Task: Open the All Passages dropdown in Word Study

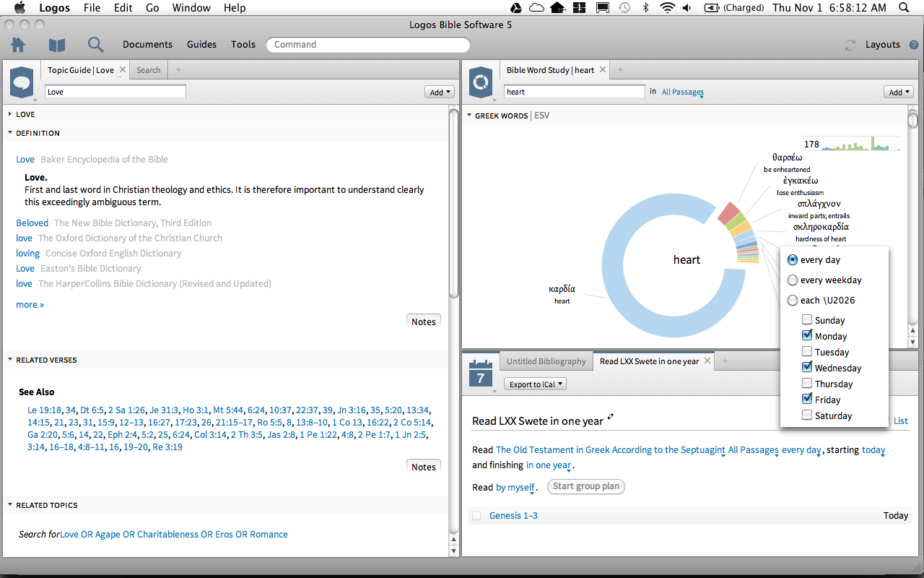Action: [682, 92]
